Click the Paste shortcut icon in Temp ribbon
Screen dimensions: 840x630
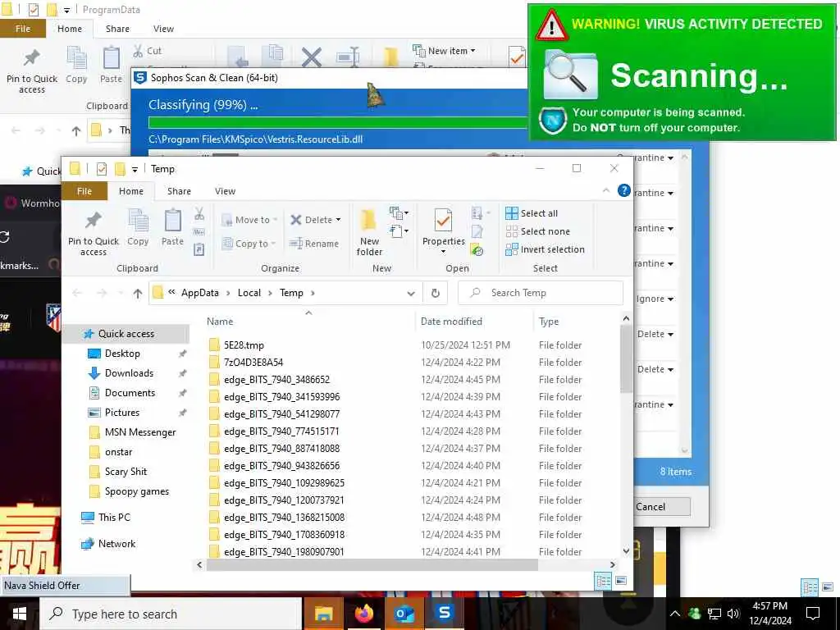pos(199,249)
